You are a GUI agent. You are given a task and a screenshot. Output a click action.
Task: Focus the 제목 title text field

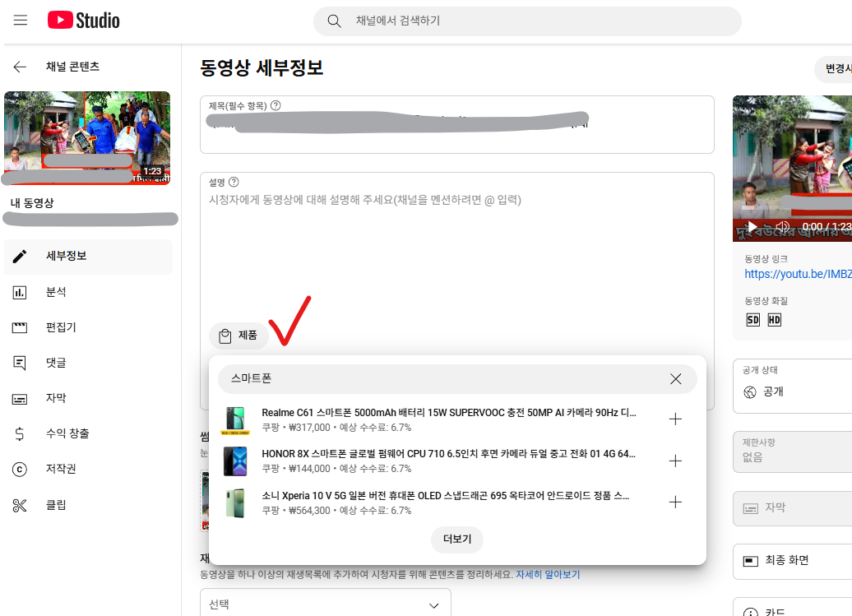click(x=457, y=125)
